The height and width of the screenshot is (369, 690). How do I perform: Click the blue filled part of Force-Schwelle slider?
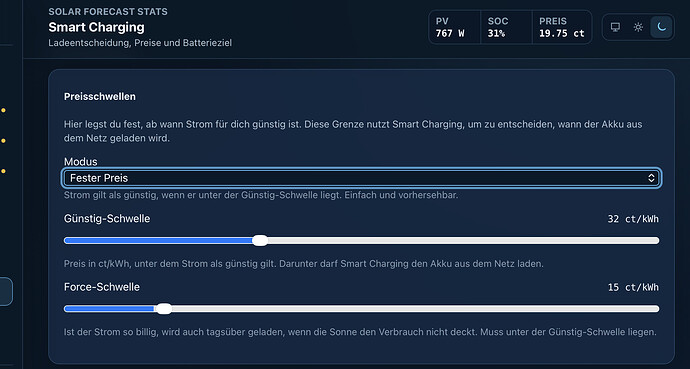110,309
